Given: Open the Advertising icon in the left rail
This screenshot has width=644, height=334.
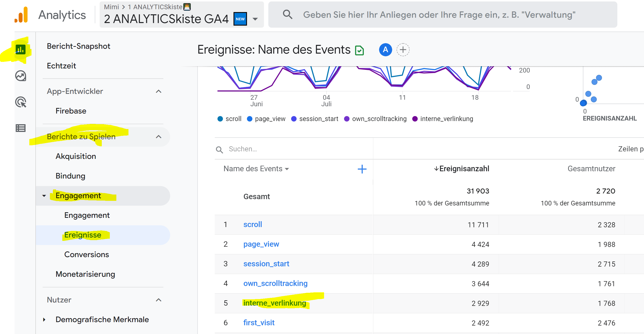Looking at the screenshot, I should coord(21,103).
